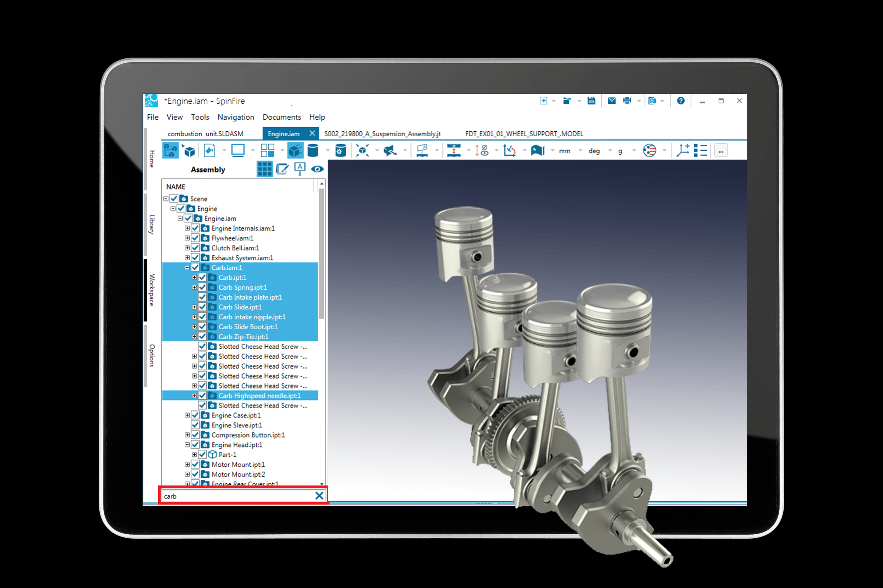
Task: Collapse the Scene root node
Action: coord(165,198)
